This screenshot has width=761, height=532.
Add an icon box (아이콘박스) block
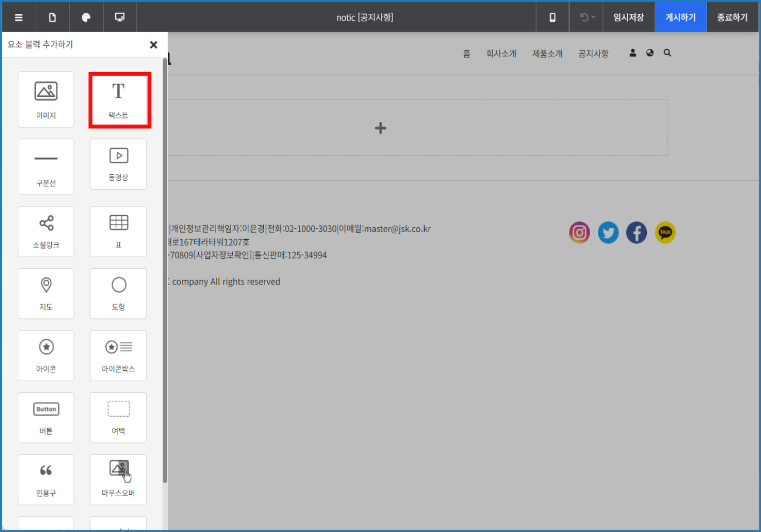click(119, 355)
